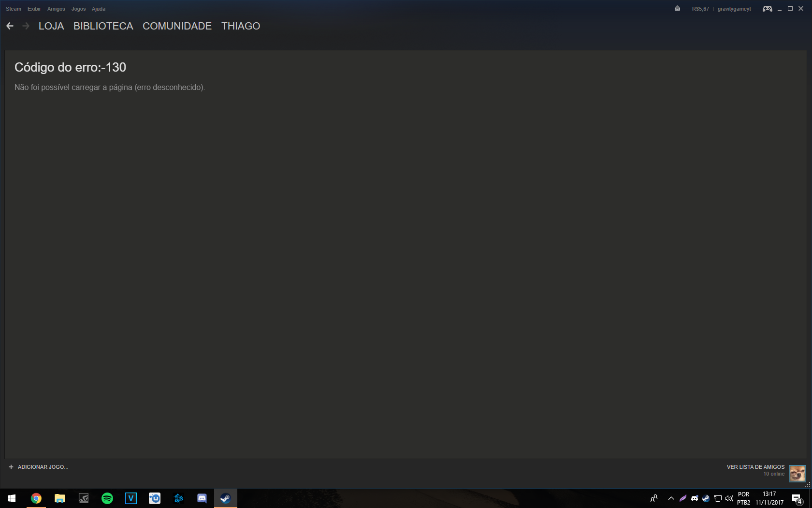Click the plus icon beside ADICIONAR JOGO
812x508 pixels.
tap(11, 467)
